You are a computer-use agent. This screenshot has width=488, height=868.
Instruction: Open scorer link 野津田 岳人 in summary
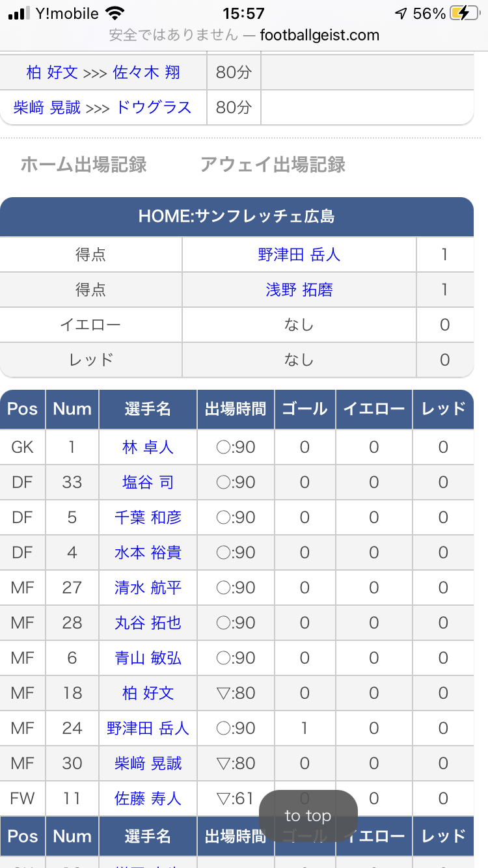click(299, 254)
